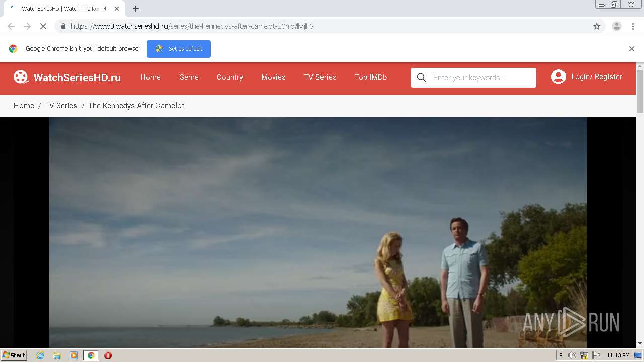The height and width of the screenshot is (362, 644).
Task: Open the Action Center flag icon
Action: coord(596,355)
